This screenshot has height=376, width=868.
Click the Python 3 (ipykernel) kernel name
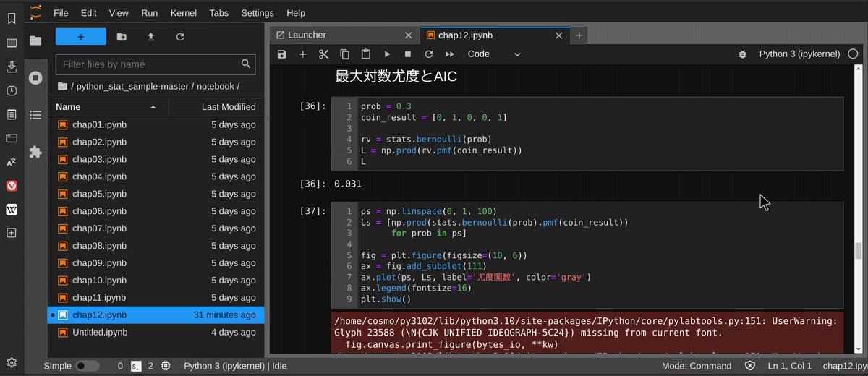(x=799, y=54)
